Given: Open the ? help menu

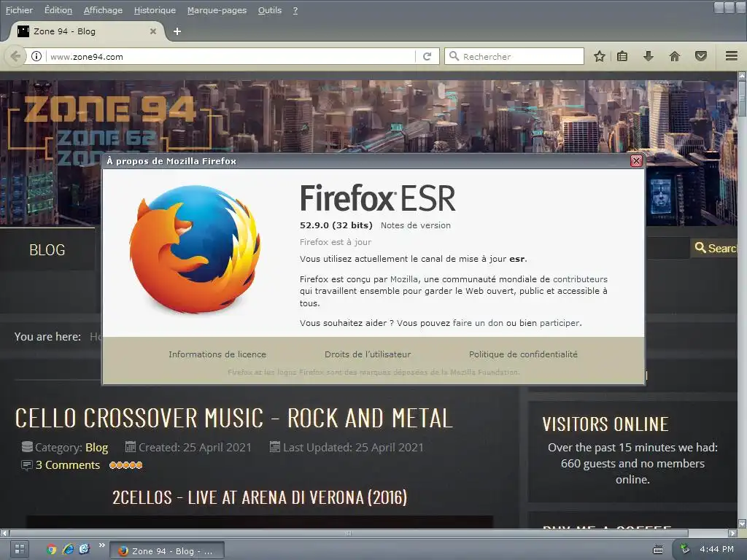Looking at the screenshot, I should click(295, 10).
